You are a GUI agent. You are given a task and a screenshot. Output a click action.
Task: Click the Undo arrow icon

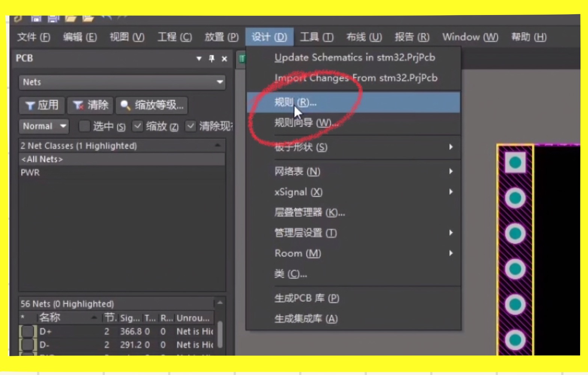coord(106,18)
